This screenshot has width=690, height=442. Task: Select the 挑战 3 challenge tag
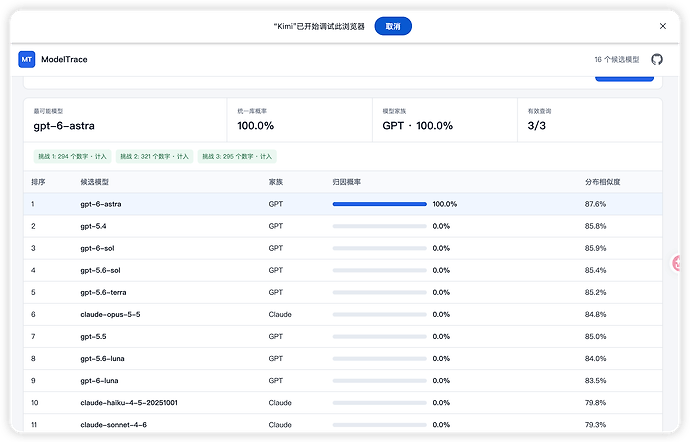tap(237, 156)
